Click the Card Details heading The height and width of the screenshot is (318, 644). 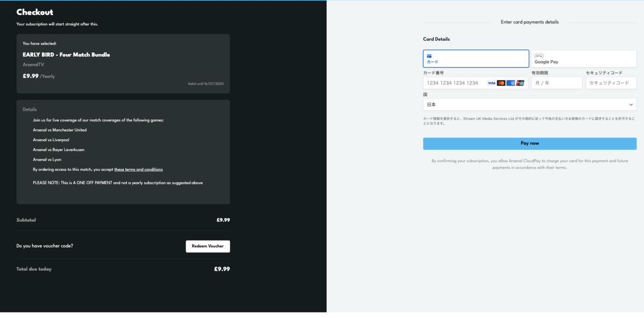click(436, 39)
